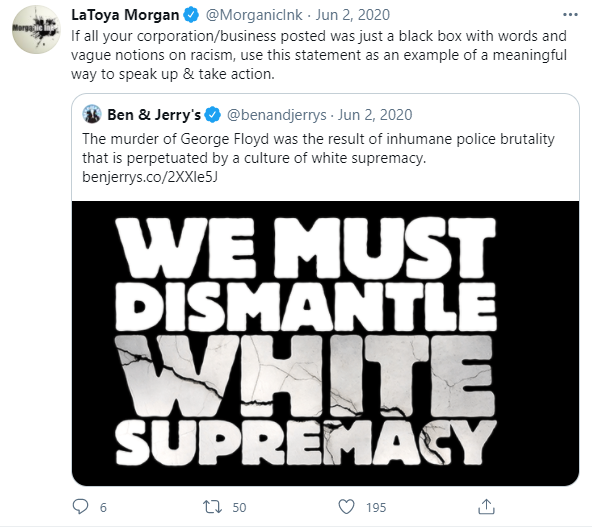Screen dimensions: 592x527
Task: Click LaToya Morgan's profile avatar
Action: [x=36, y=29]
